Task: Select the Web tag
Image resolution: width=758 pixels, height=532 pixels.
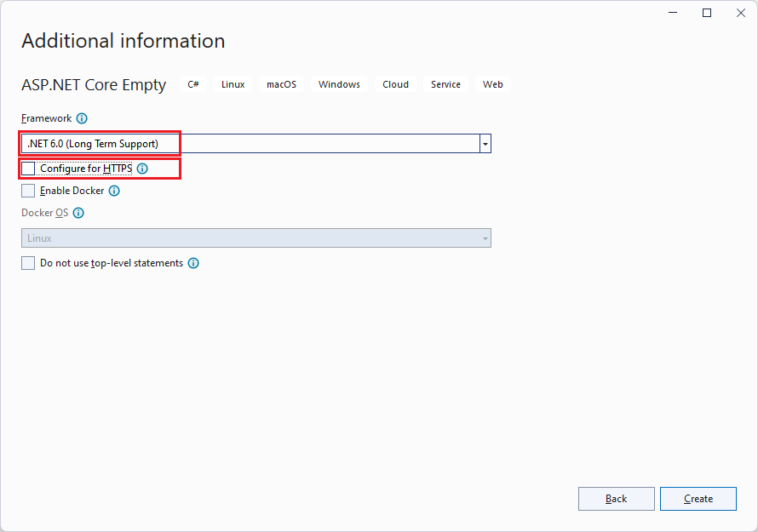Action: (492, 84)
